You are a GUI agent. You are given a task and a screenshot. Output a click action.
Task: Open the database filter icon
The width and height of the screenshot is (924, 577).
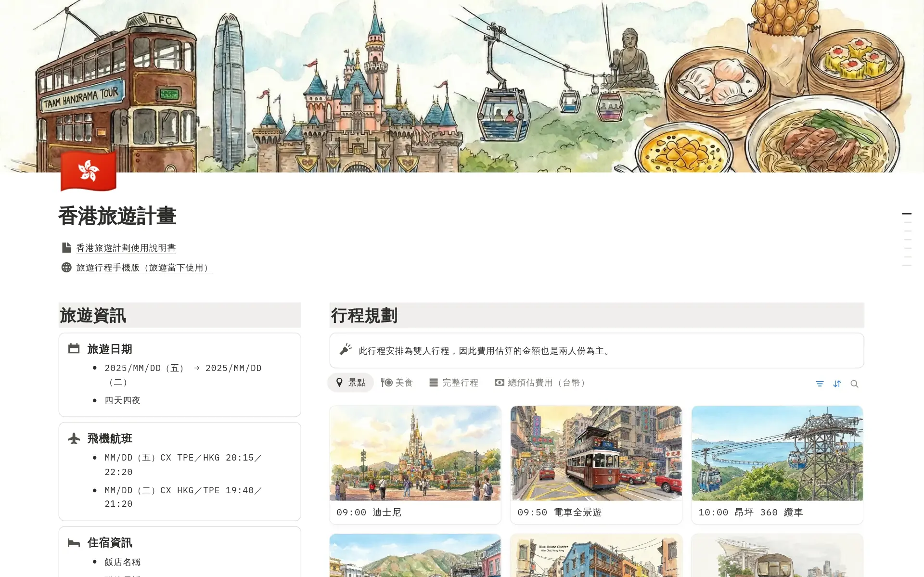(820, 384)
